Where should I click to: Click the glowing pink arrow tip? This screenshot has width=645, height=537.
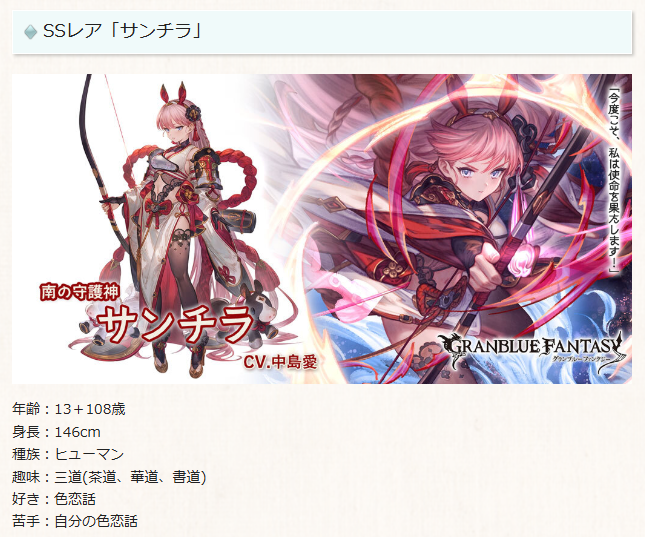click(x=520, y=263)
